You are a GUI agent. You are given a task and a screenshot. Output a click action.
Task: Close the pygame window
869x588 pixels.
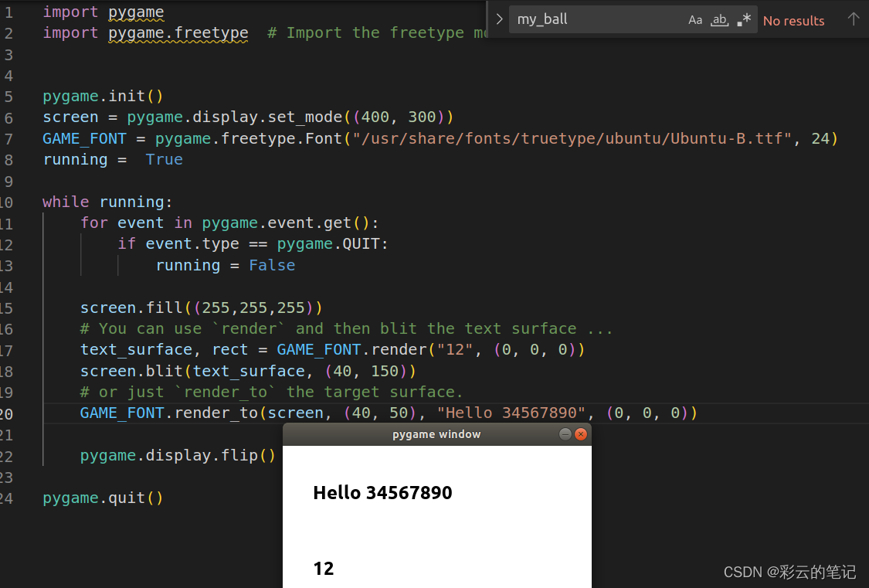point(581,434)
